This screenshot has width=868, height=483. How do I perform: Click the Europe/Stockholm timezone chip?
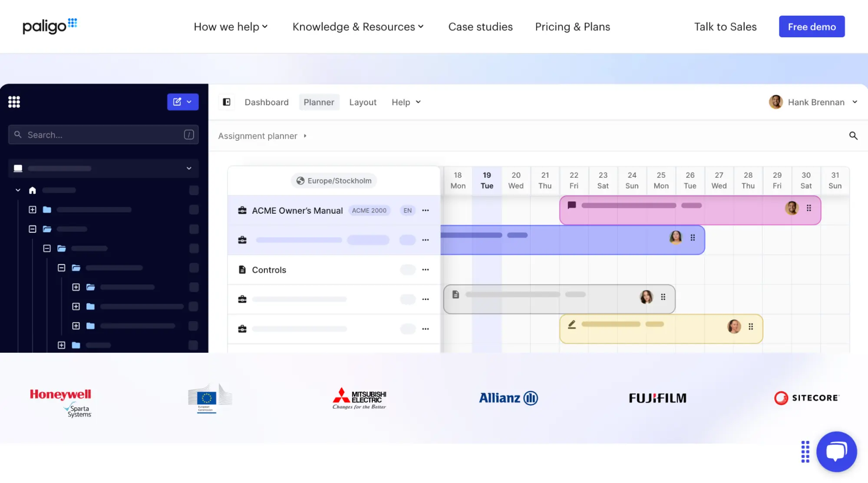point(334,181)
